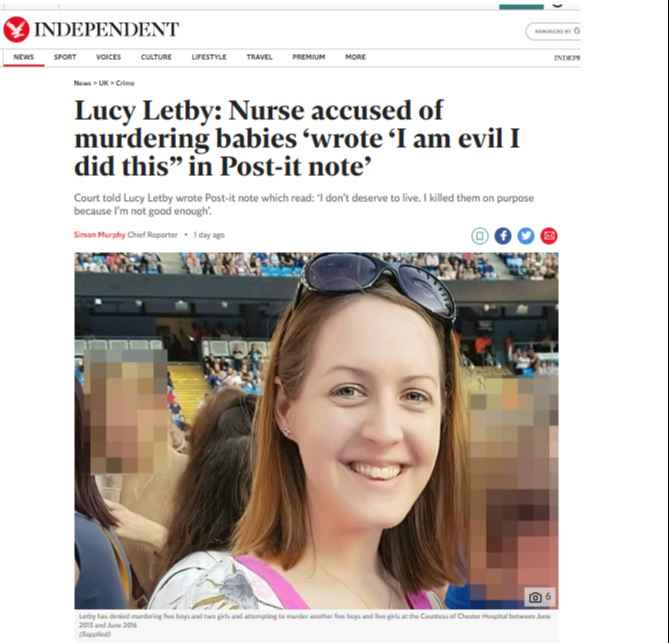Click the search input box
The image size is (669, 643).
[553, 32]
